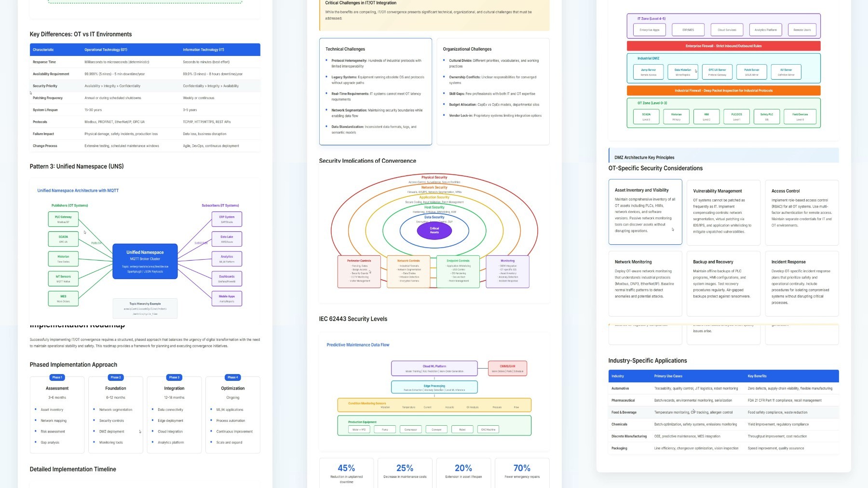Screen dimensions: 868x488
Task: Click the Data Historian box in Industrial DMZ
Action: pos(683,72)
